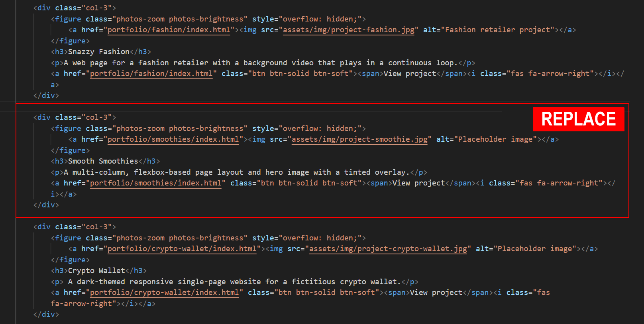644x324 pixels.
Task: Click the portfolio/smoothies/index.html href in the button anchor
Action: pyautogui.click(x=156, y=183)
